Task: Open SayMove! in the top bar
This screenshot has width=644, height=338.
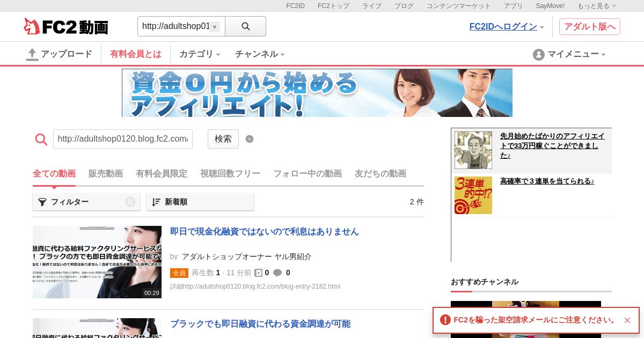Action: click(550, 6)
